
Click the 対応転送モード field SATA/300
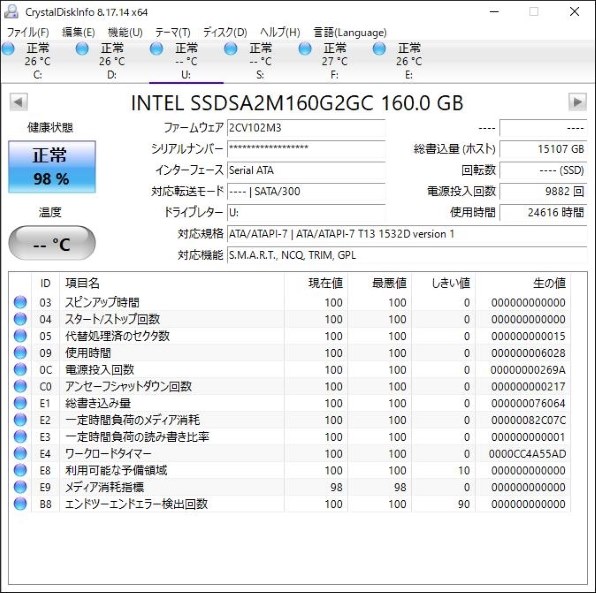pyautogui.click(x=306, y=191)
